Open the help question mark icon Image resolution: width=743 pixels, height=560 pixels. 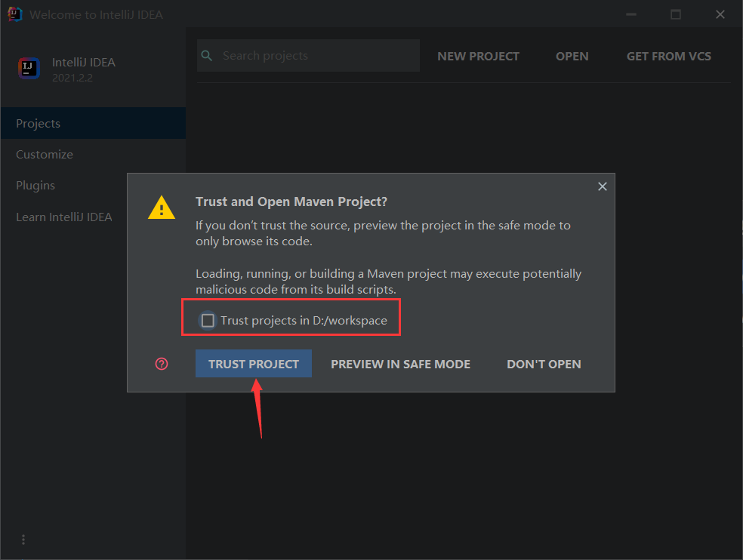click(x=162, y=364)
